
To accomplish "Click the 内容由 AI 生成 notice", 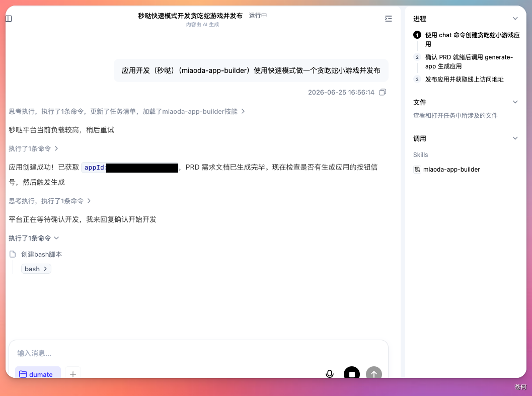I will coord(202,25).
